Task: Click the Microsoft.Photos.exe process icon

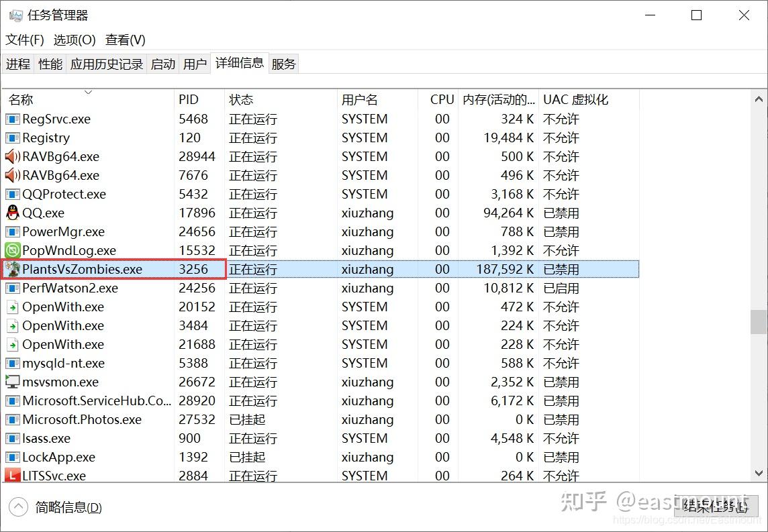Action: 12,419
